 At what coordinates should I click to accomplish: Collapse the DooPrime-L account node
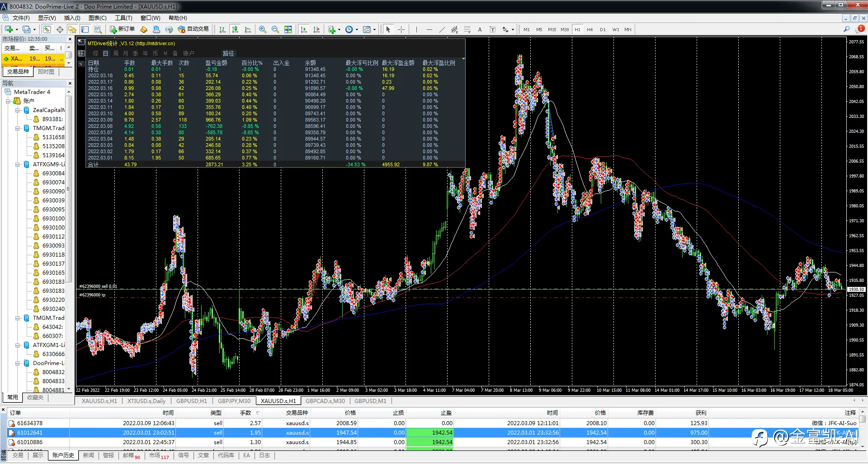pos(18,363)
